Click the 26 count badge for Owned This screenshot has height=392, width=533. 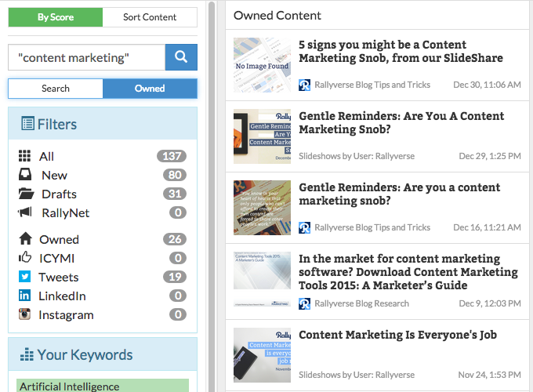click(175, 239)
